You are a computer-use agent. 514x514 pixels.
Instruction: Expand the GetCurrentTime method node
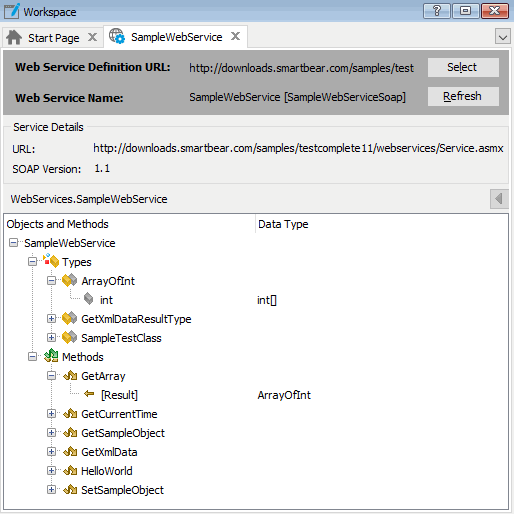pos(51,414)
